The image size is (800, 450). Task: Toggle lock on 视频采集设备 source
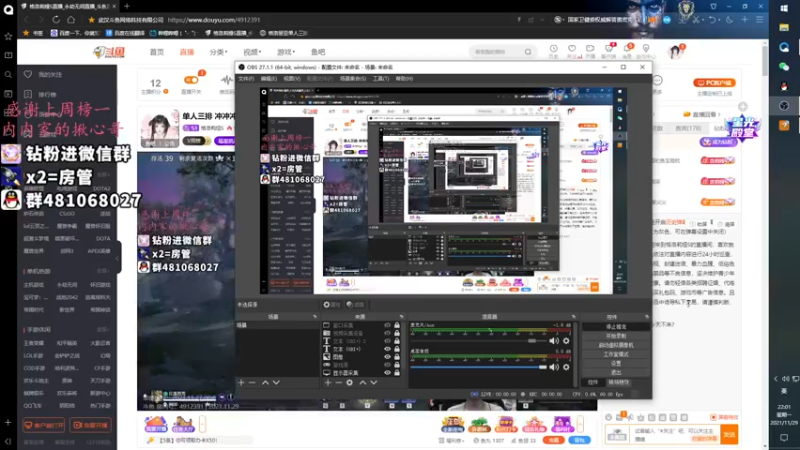(396, 333)
